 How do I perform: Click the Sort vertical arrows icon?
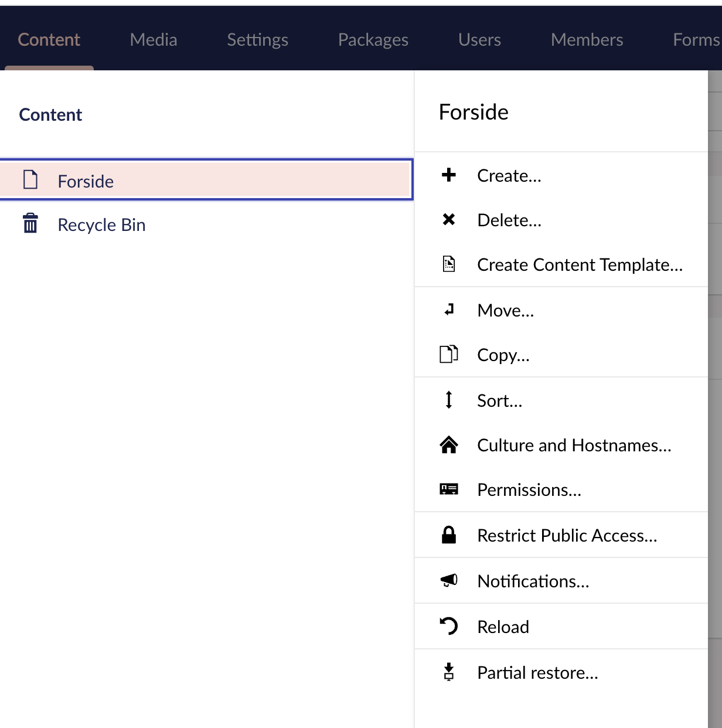coord(449,399)
